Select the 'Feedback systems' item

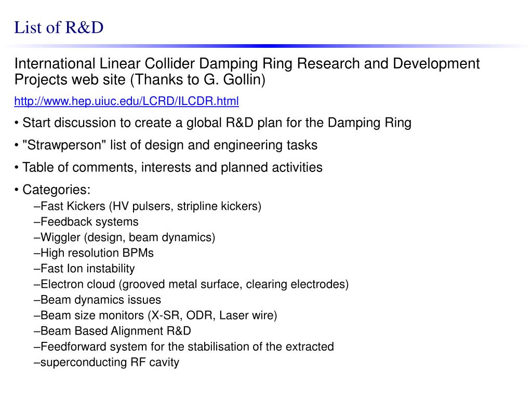tap(86, 222)
